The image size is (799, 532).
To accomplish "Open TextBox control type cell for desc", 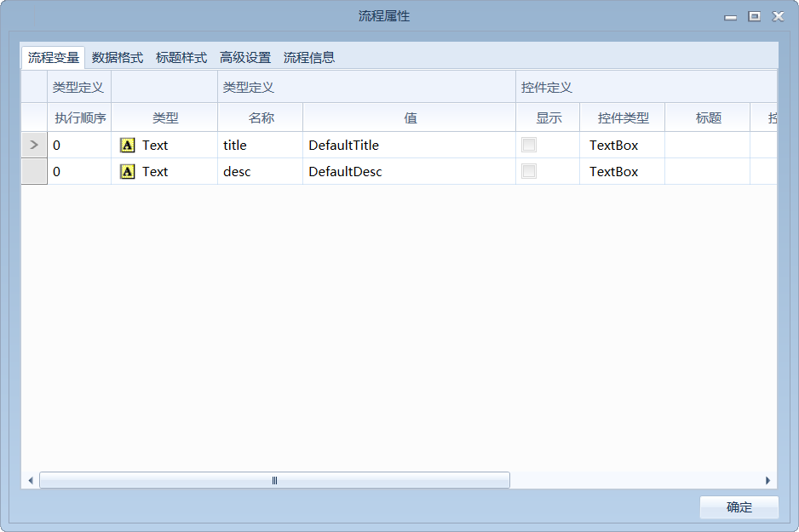I will pos(622,172).
